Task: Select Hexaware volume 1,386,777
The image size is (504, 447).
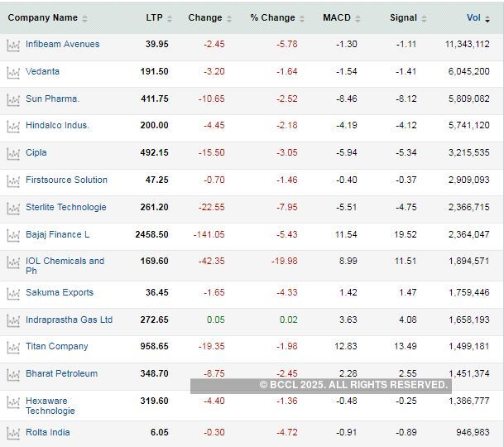Action: pos(469,401)
